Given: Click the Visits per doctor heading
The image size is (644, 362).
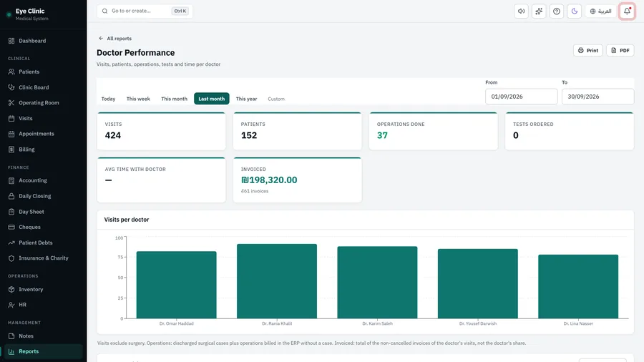Looking at the screenshot, I should click(127, 220).
